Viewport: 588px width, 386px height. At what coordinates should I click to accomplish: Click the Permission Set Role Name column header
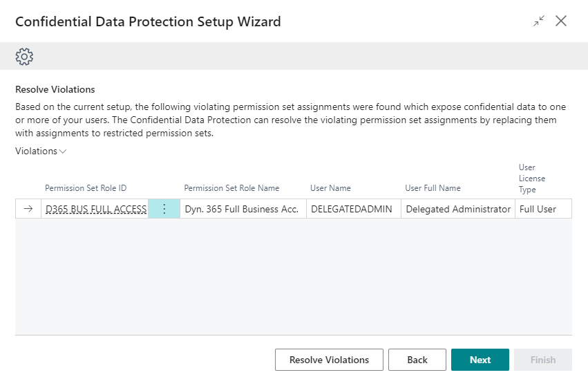231,188
